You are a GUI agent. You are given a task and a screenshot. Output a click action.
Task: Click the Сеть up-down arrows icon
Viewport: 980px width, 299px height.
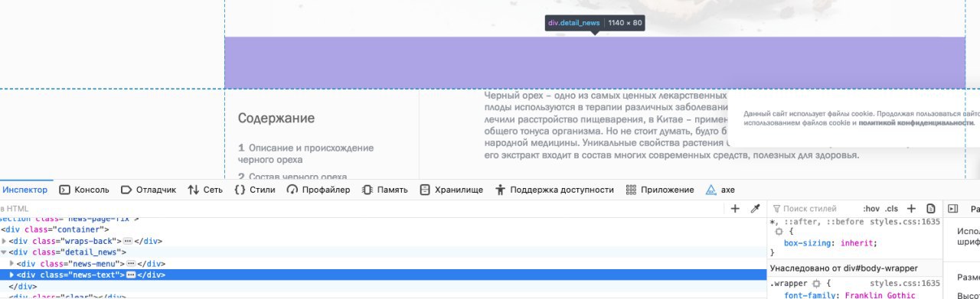coord(194,190)
